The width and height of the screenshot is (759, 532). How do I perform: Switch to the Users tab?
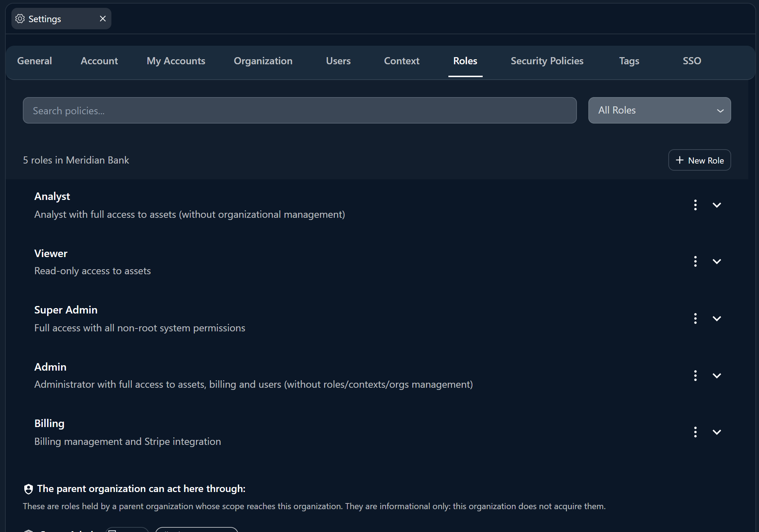pyautogui.click(x=338, y=61)
